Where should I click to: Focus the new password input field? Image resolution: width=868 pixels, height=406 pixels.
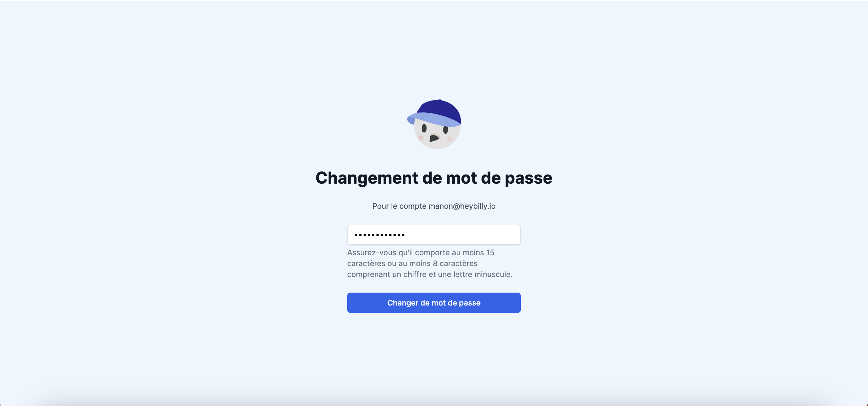point(434,235)
